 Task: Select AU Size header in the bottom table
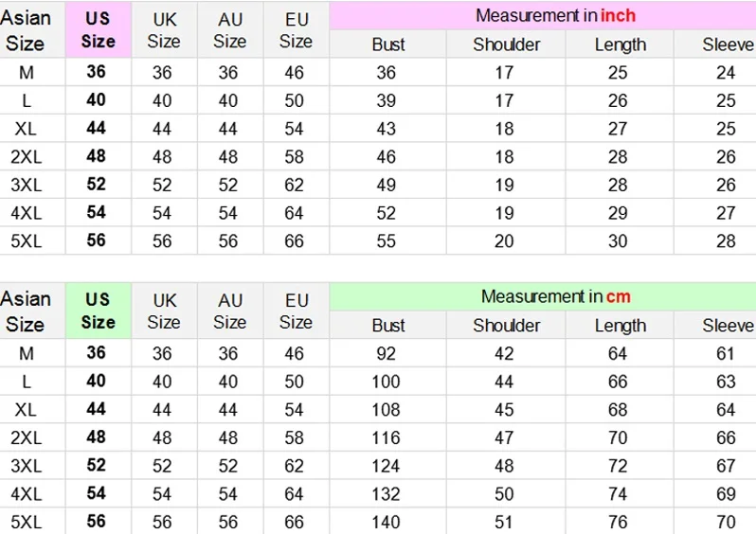[x=230, y=311]
